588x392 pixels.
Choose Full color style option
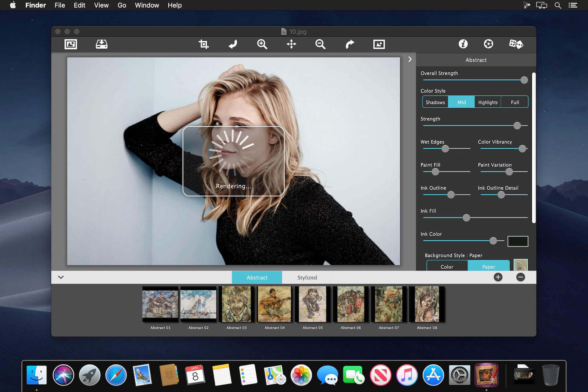pos(515,102)
